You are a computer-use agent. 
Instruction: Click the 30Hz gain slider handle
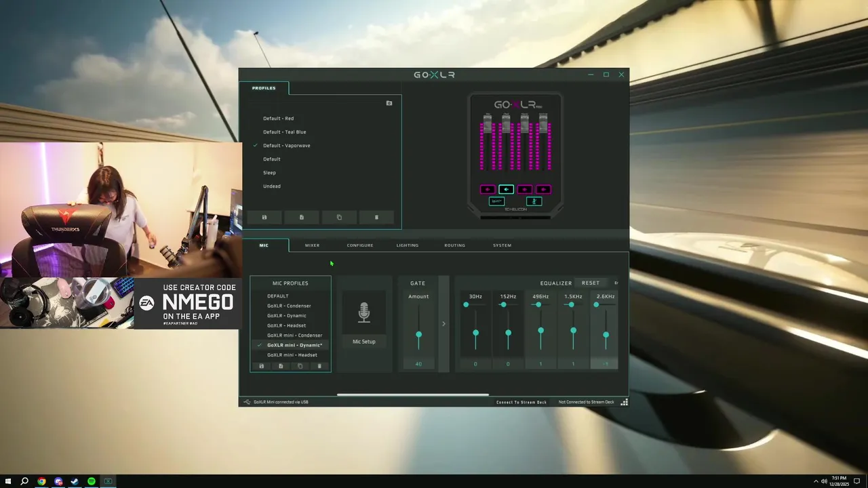(475, 333)
